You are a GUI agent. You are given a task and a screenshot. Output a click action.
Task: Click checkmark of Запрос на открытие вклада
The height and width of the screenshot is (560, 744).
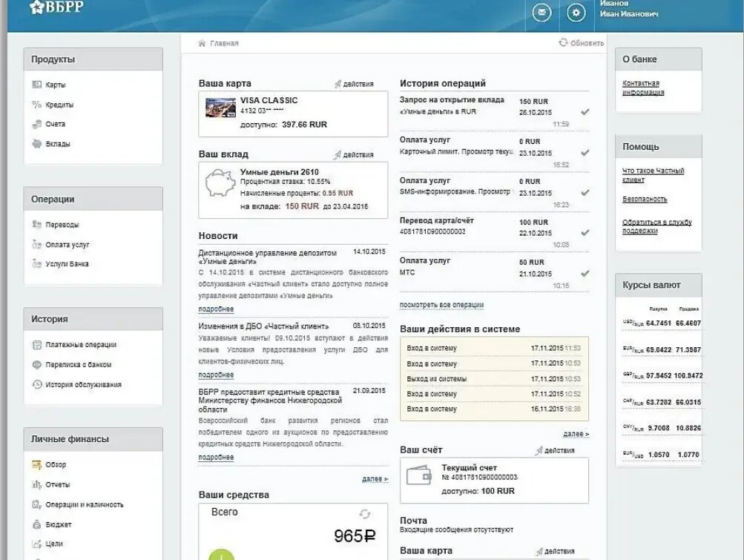pyautogui.click(x=585, y=112)
